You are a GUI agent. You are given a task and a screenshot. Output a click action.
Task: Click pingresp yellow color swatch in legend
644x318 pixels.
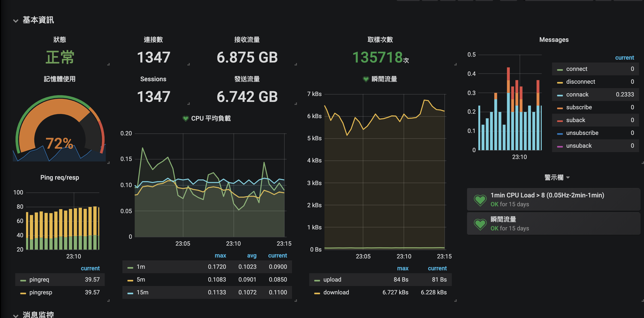pos(23,293)
